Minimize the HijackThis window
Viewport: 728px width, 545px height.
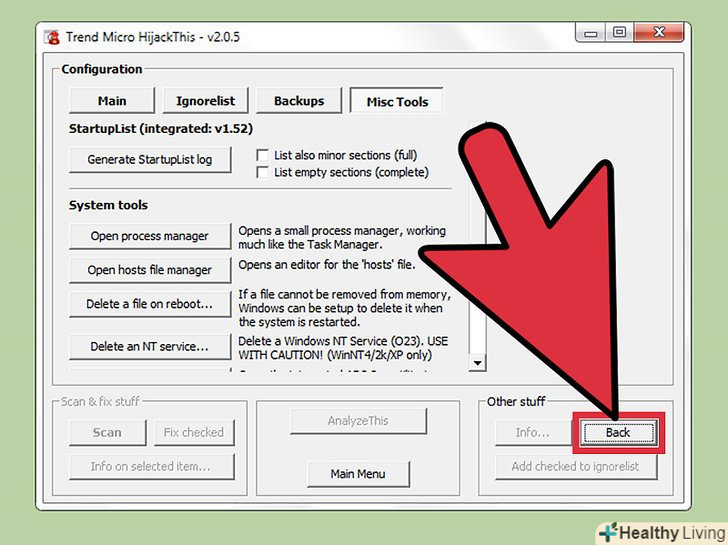click(x=591, y=32)
